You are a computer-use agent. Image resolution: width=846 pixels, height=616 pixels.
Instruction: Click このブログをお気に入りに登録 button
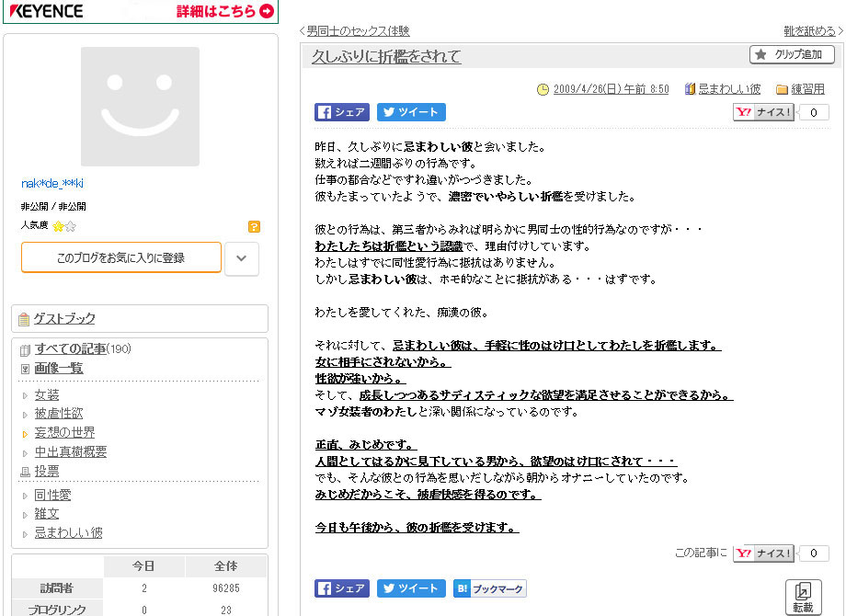coord(121,258)
